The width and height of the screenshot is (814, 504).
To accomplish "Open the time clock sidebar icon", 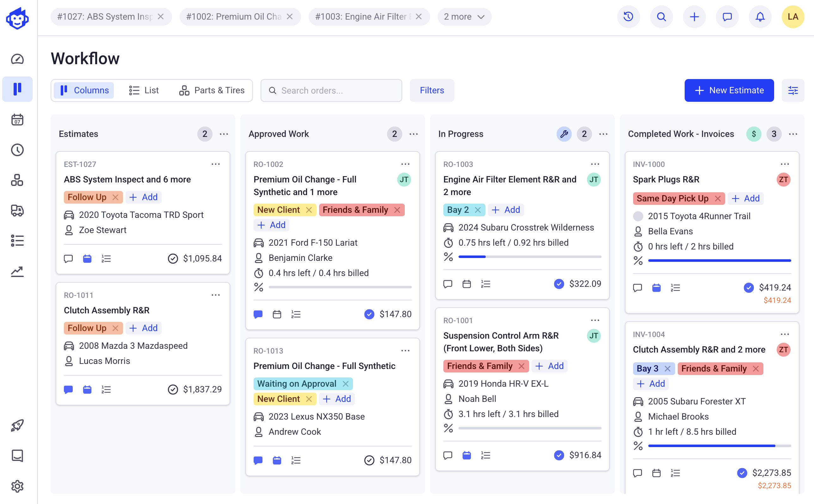I will pyautogui.click(x=17, y=150).
